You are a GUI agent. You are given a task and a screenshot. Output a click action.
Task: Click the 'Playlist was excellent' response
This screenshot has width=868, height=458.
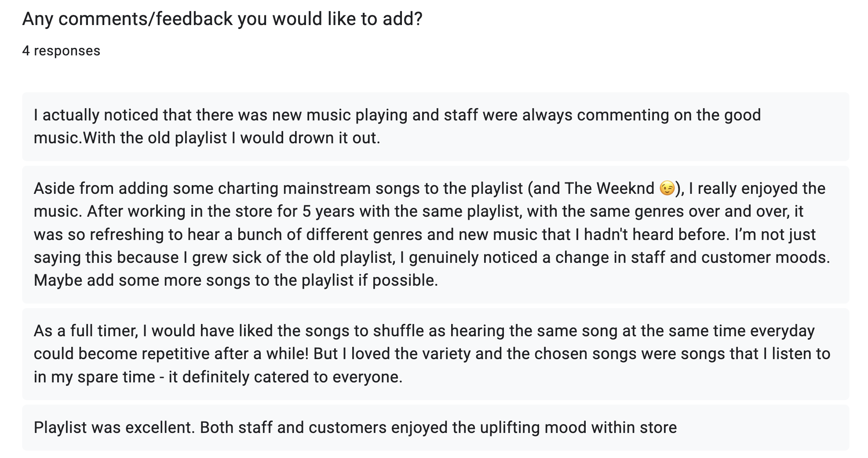coord(435,428)
